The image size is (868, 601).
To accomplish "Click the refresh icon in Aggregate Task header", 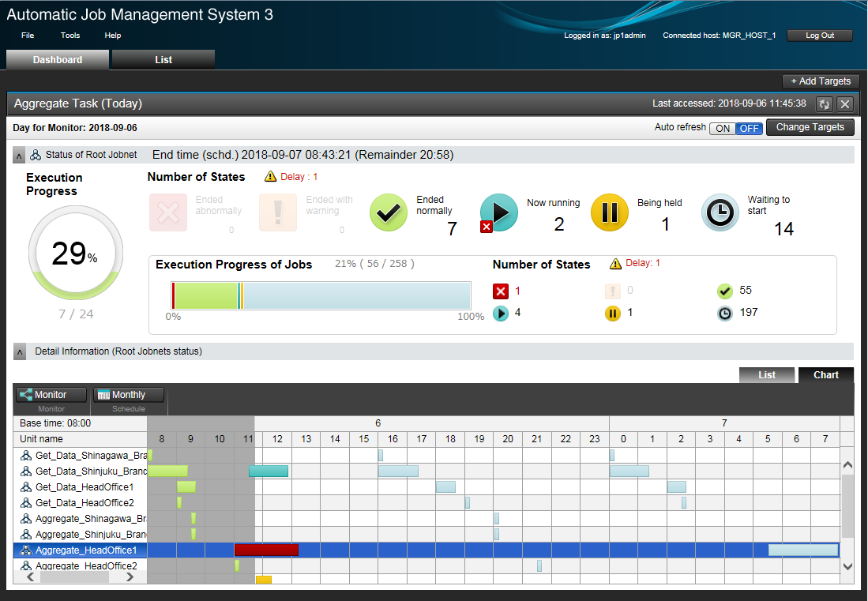I will tap(825, 104).
